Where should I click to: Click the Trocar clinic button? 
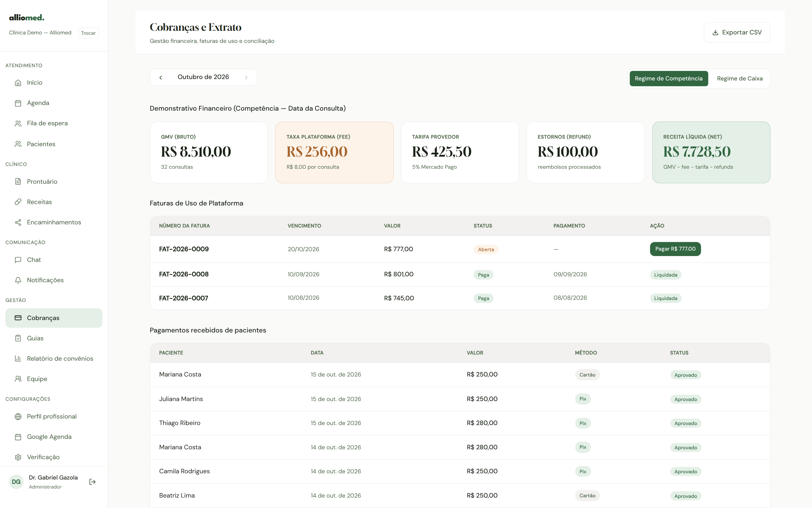point(88,33)
